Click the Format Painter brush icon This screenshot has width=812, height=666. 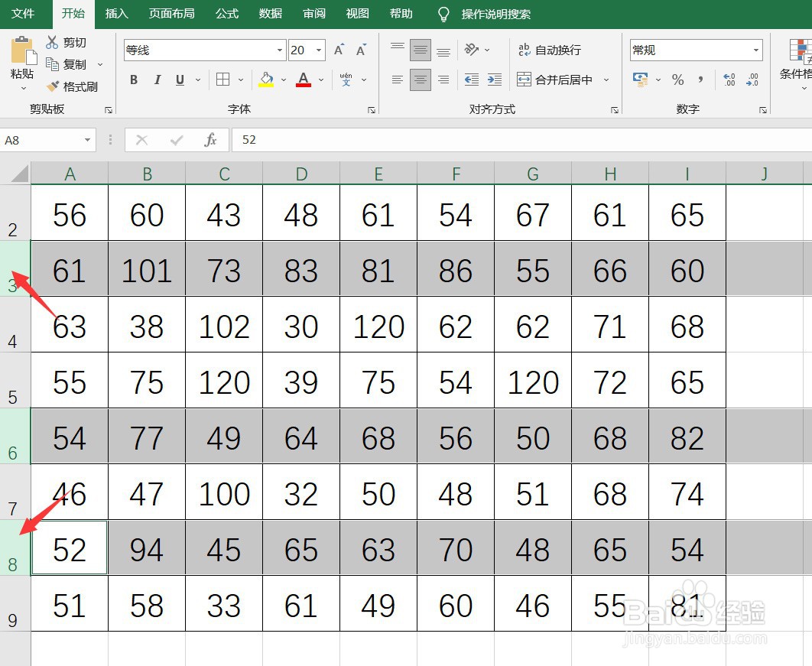[x=52, y=86]
